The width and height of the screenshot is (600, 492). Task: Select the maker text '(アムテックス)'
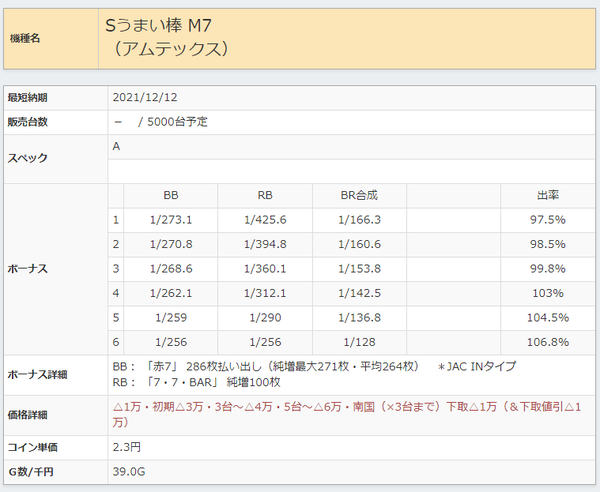(171, 49)
